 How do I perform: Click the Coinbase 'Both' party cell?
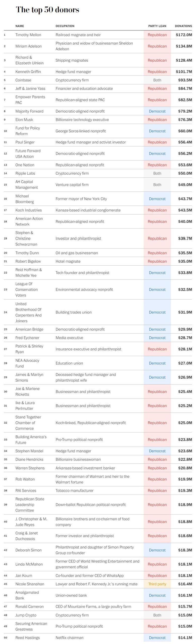coord(157,80)
